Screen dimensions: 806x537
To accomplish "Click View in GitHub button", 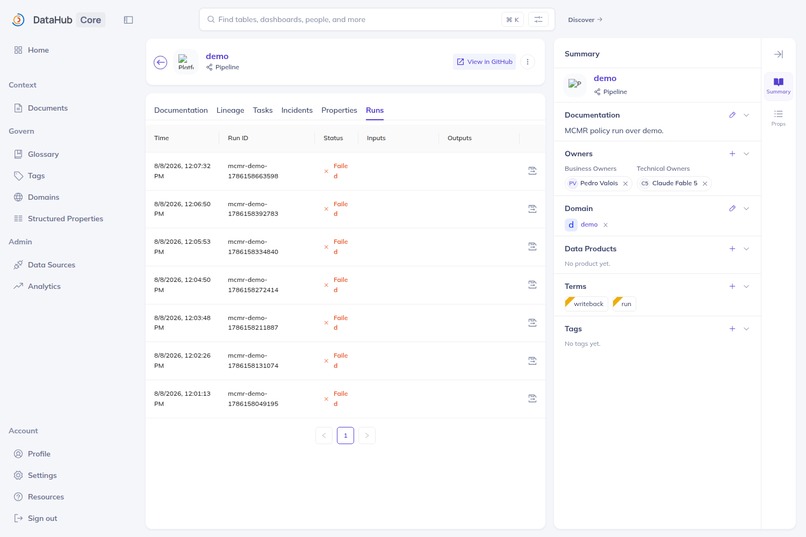I will point(484,62).
